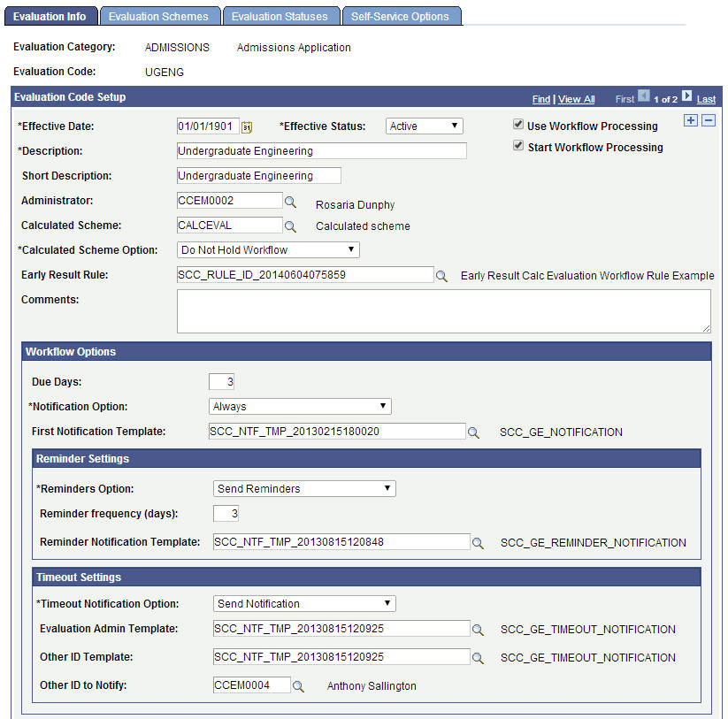The image size is (728, 719).
Task: Open the calendar picker for Effective Date
Action: tap(246, 127)
